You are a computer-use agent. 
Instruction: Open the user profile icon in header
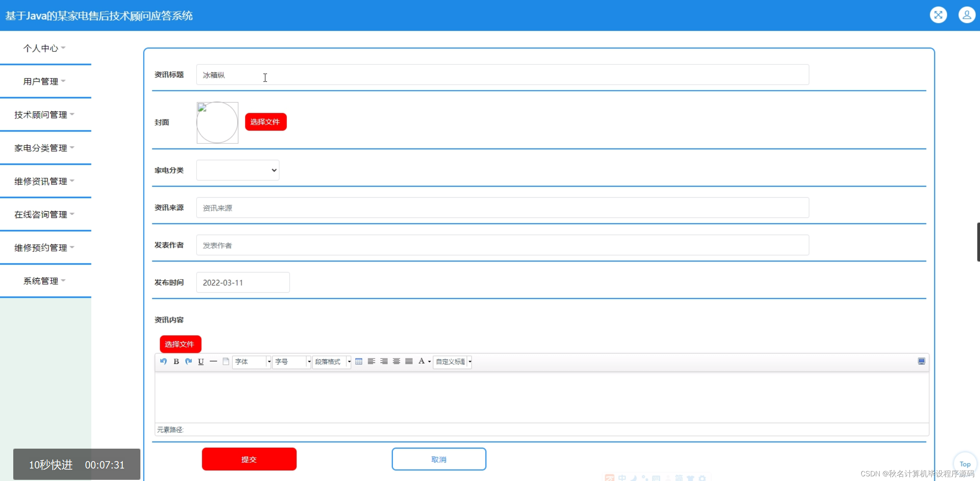966,15
